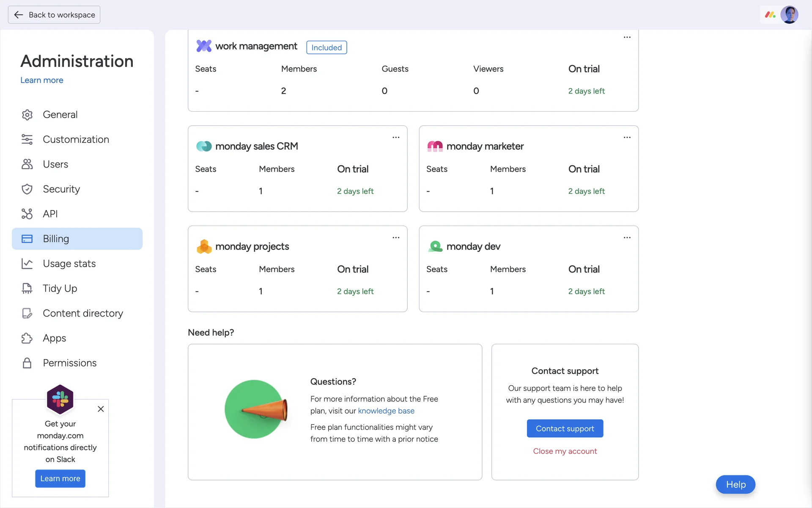Open the General settings gear icon
Viewport: 812px width, 508px height.
[27, 115]
